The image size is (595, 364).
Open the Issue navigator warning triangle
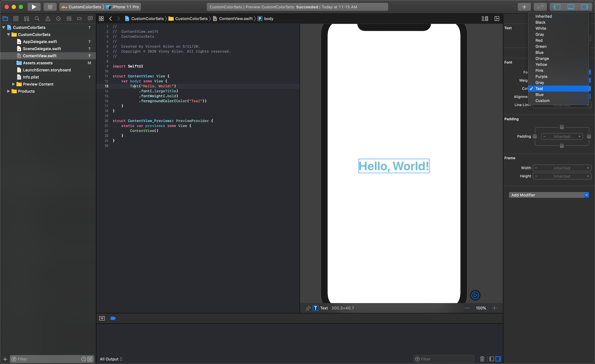pyautogui.click(x=48, y=18)
